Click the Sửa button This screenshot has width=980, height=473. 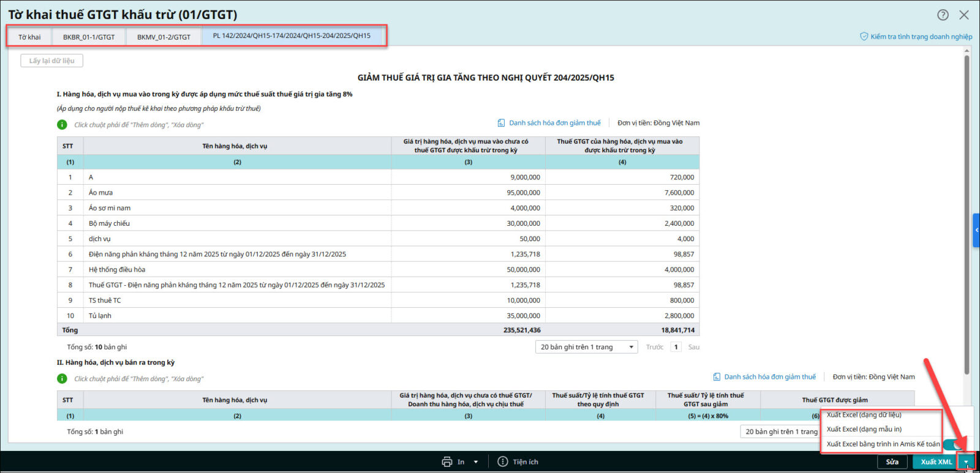pos(892,462)
